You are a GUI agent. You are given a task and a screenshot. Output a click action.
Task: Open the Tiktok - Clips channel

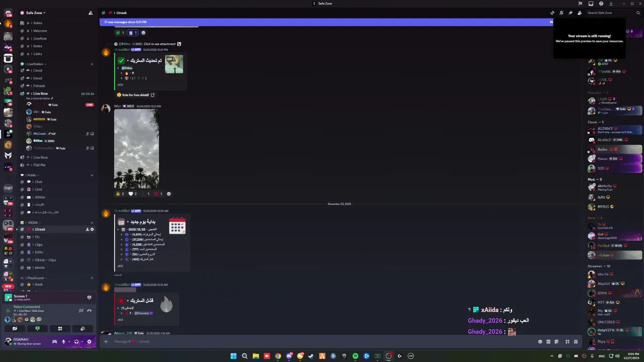coord(56,260)
